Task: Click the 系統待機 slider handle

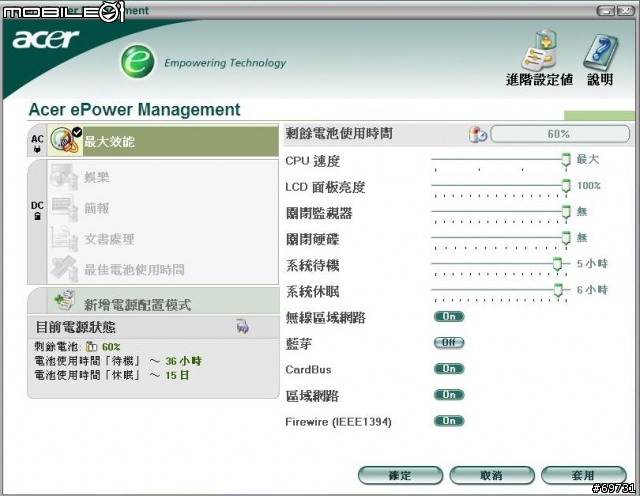Action: pos(558,264)
